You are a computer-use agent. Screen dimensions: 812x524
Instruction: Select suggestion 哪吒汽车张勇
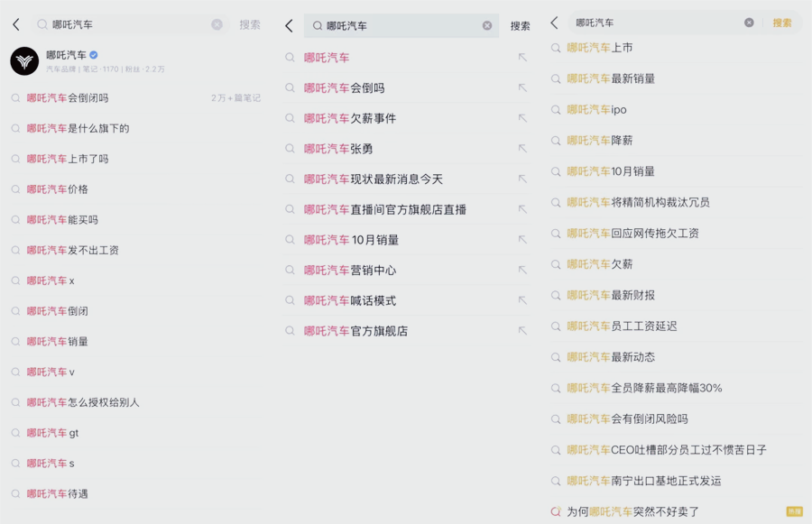click(338, 149)
